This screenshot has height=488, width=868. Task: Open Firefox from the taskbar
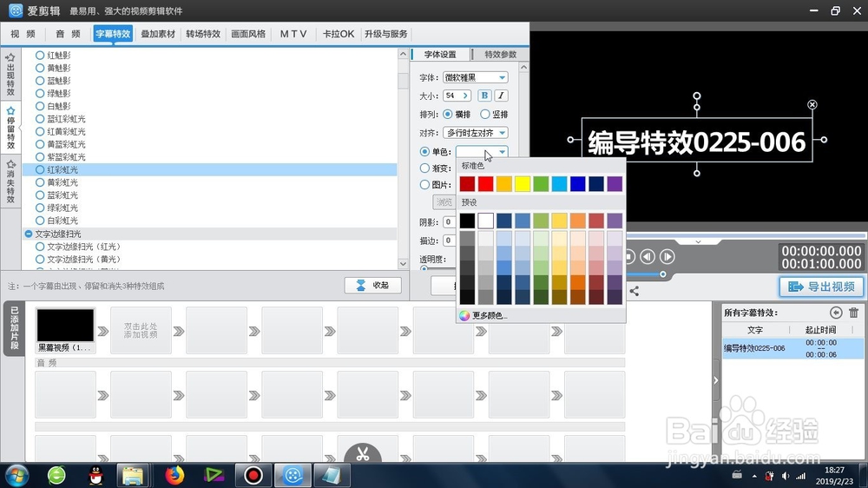click(174, 475)
